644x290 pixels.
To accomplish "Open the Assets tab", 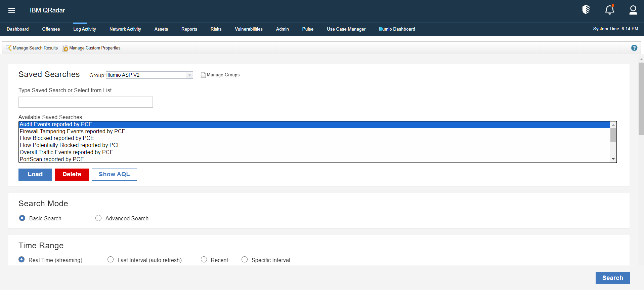I will [161, 29].
